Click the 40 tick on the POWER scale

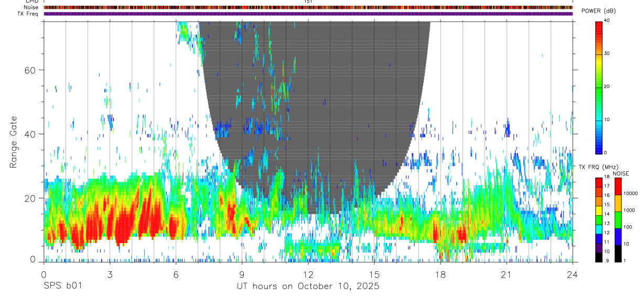(x=607, y=20)
